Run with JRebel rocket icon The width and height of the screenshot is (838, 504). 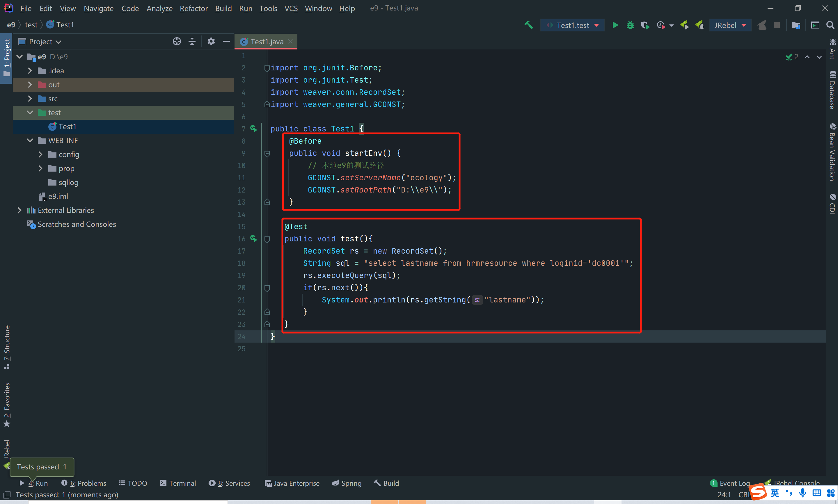[684, 25]
